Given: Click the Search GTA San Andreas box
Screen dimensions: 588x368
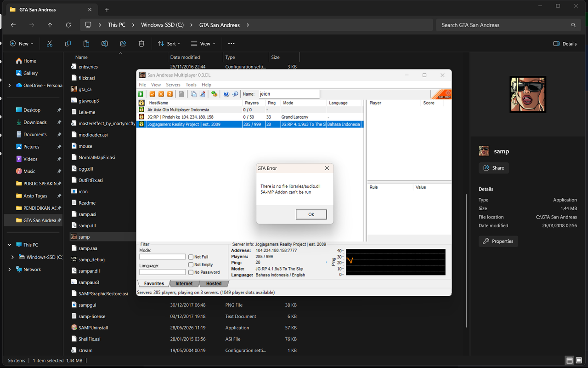Looking at the screenshot, I should pyautogui.click(x=509, y=25).
